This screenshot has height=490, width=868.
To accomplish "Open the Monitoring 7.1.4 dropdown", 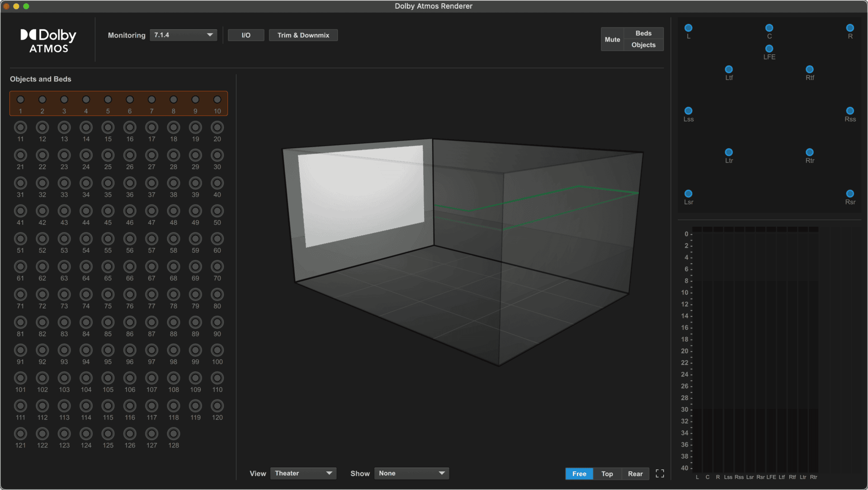I will 183,35.
